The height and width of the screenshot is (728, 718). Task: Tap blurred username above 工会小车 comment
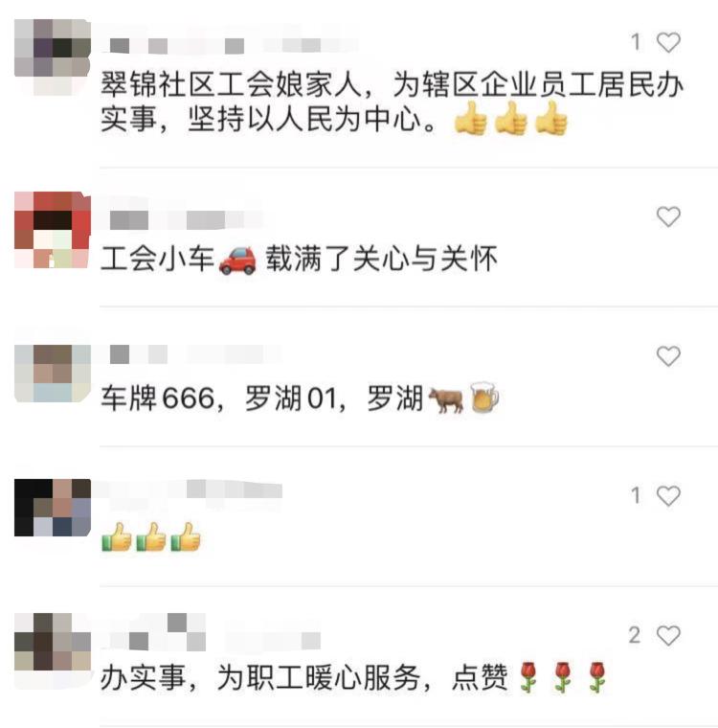coord(181,219)
